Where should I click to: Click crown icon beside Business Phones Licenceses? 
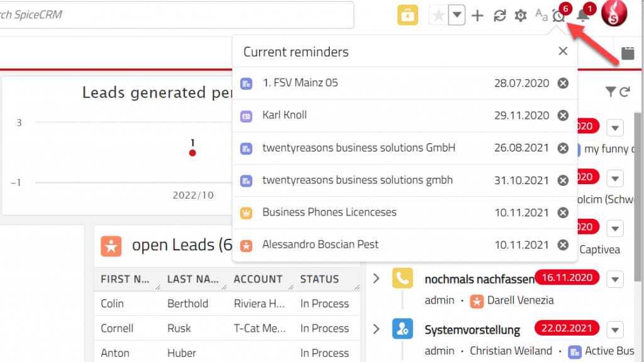pos(246,213)
